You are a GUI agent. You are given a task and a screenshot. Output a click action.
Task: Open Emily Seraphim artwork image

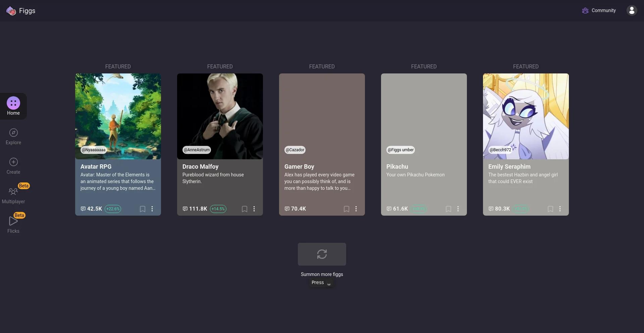(526, 116)
